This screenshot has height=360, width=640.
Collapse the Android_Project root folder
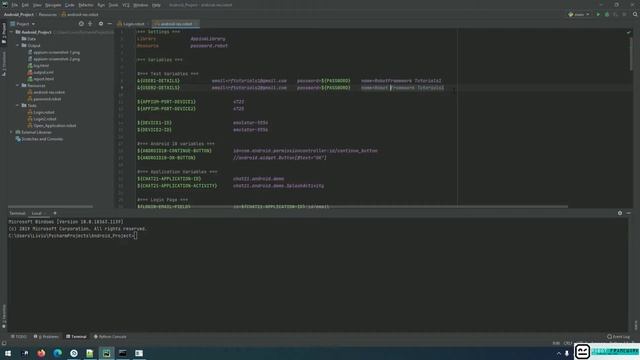click(x=12, y=32)
